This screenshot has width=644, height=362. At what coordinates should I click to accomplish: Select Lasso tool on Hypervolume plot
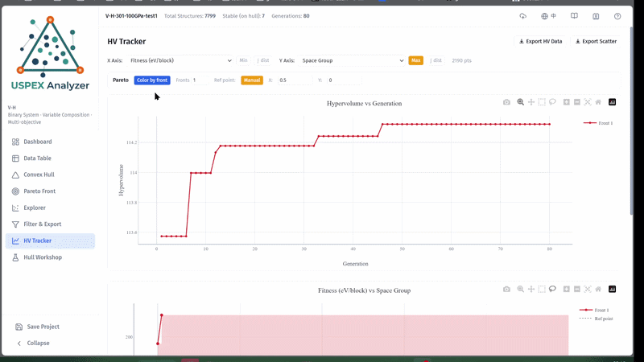tap(552, 102)
